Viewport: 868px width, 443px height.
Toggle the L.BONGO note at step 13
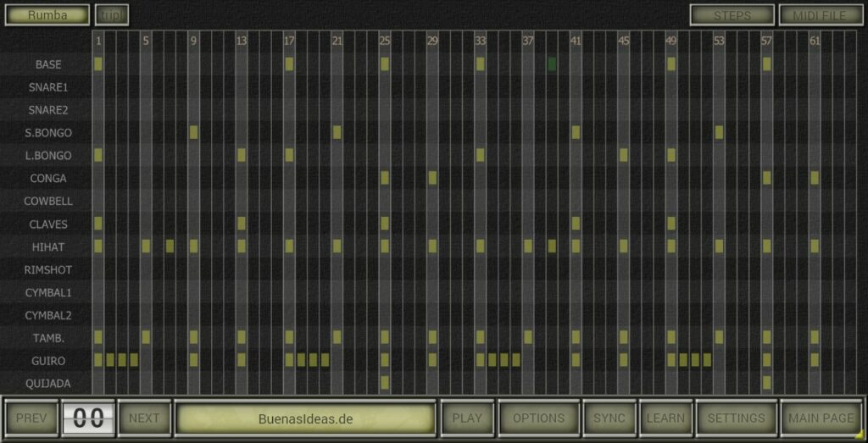click(242, 155)
